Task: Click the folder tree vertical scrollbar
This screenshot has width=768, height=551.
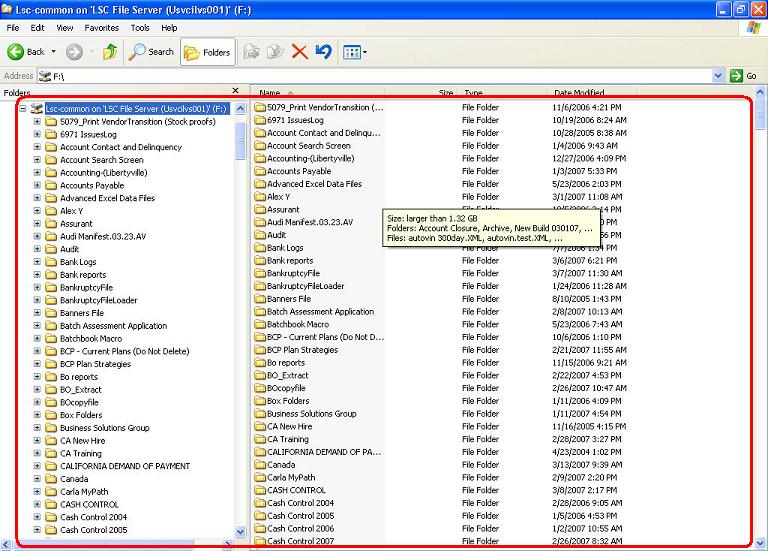Action: coord(240,300)
